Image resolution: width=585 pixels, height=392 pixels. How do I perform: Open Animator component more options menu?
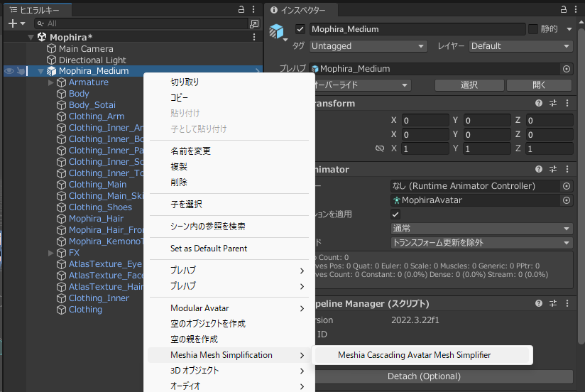pyautogui.click(x=567, y=170)
